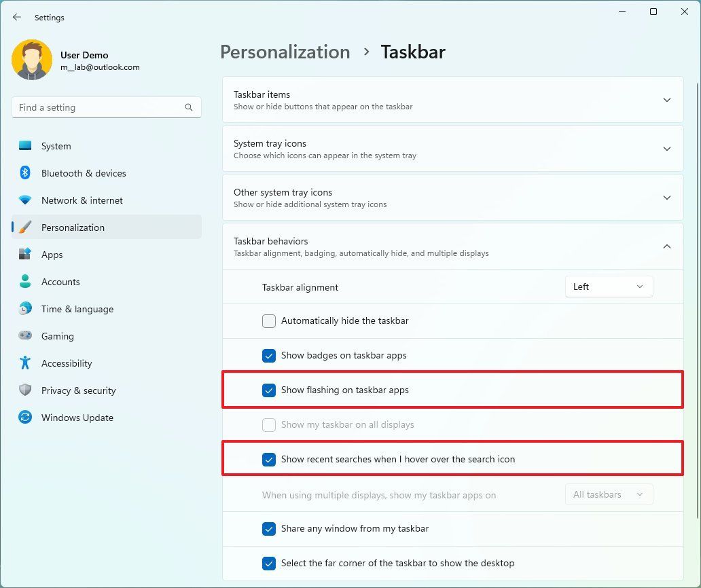Select Personalization in the breadcrumb
Screen dimensions: 701x588
[285, 52]
